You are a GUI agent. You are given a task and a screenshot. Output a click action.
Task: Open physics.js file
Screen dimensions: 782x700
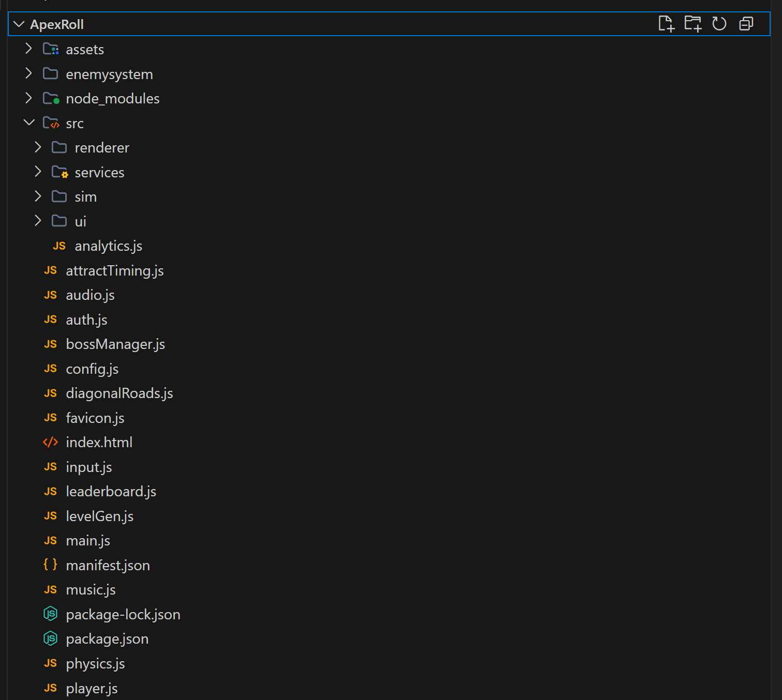tap(95, 664)
